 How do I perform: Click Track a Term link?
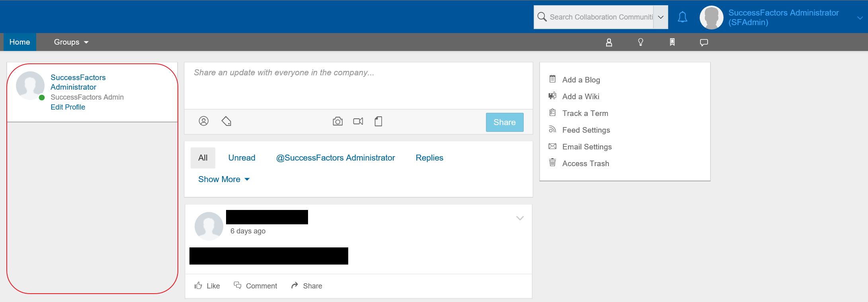click(585, 113)
